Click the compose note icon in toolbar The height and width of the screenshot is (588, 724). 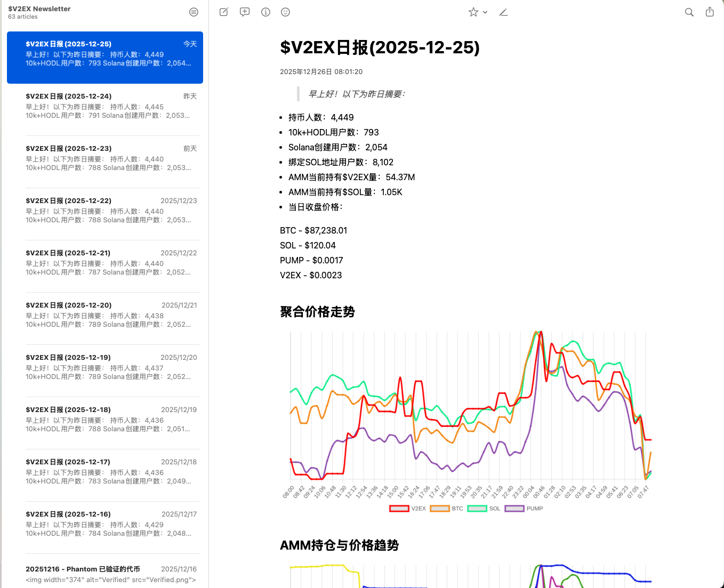pos(224,12)
